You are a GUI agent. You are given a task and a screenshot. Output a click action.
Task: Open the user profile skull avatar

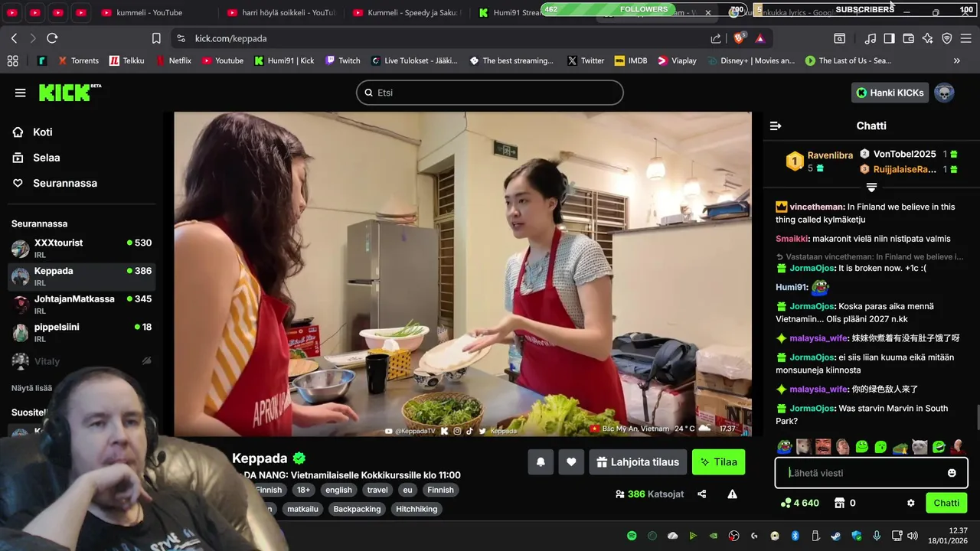(x=944, y=93)
